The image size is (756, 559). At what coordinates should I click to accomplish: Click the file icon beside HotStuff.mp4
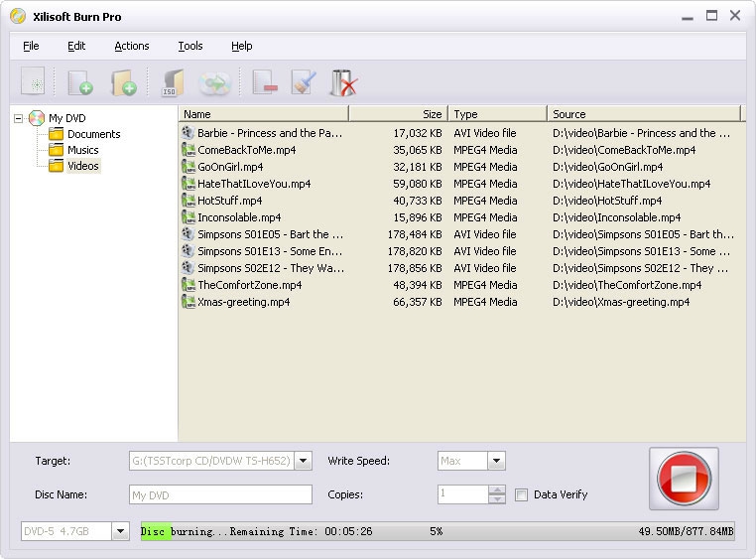click(189, 201)
